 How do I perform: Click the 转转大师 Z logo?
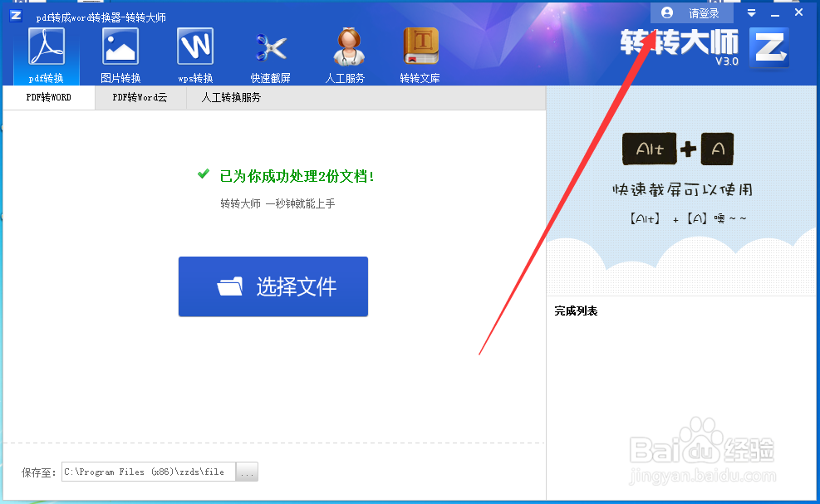[768, 48]
